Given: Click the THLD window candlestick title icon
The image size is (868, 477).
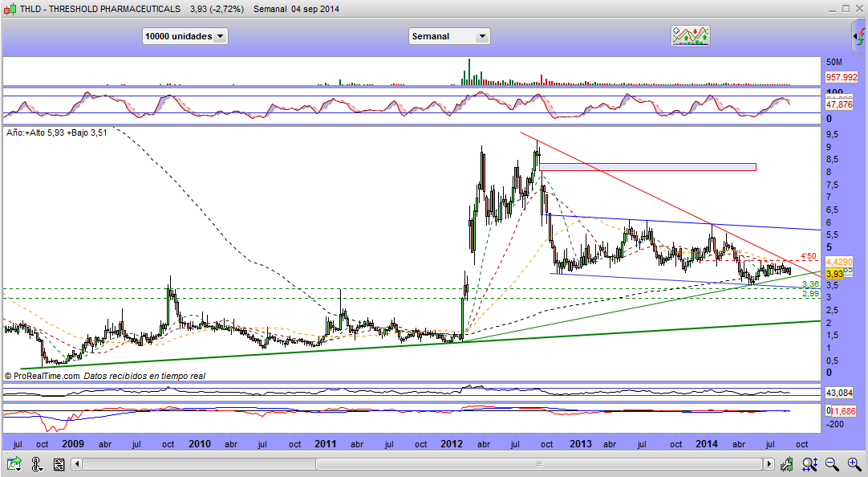Looking at the screenshot, I should (10, 9).
